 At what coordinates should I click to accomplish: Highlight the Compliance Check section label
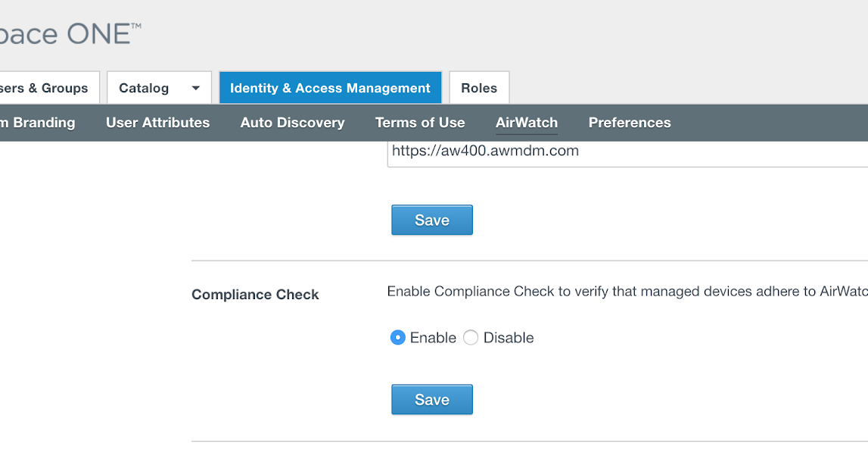click(254, 294)
